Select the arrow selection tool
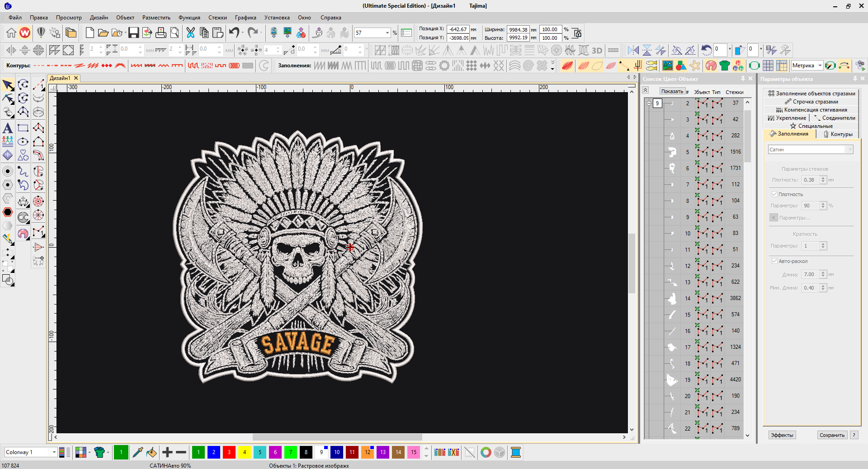Image resolution: width=868 pixels, height=469 pixels. pyautogui.click(x=8, y=85)
